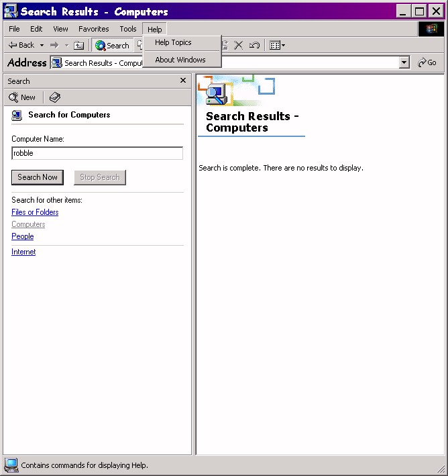Viewport: 448px width, 476px height.
Task: Maximize the Search Results window
Action: (x=419, y=11)
